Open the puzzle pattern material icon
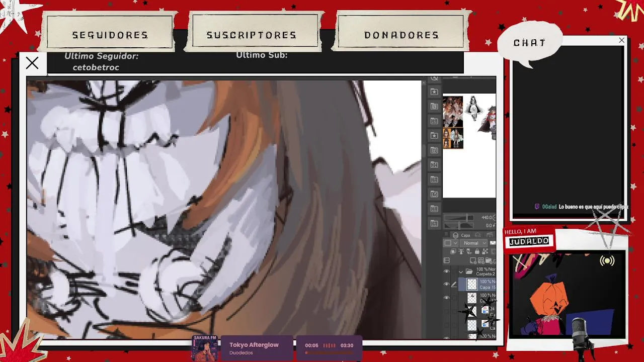Image resolution: width=644 pixels, height=362 pixels. pyautogui.click(x=434, y=164)
